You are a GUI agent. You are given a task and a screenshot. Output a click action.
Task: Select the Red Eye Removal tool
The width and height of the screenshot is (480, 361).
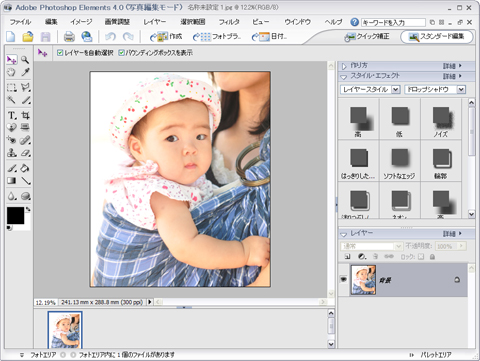12,140
